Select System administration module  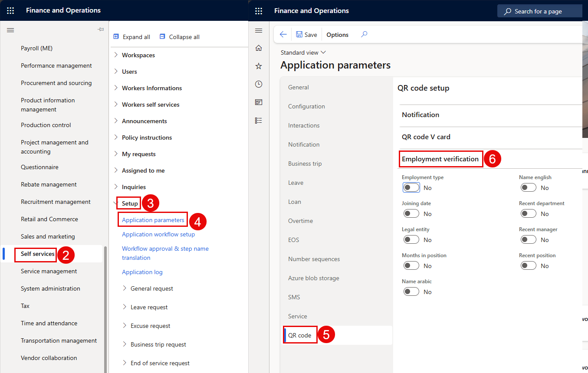coord(50,288)
